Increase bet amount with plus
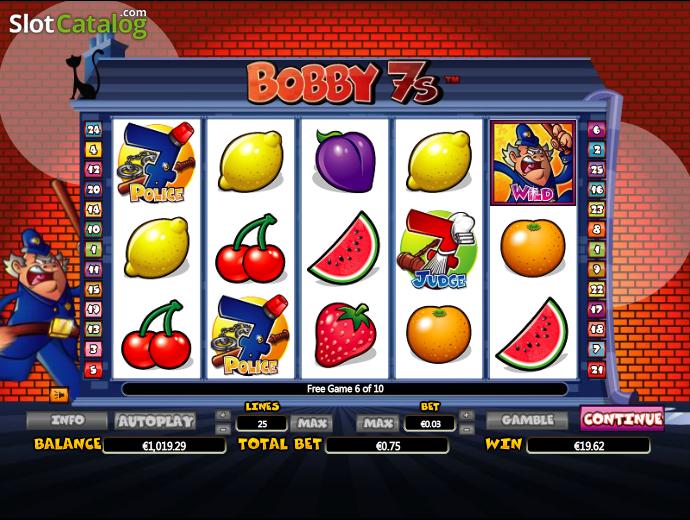Image resolution: width=690 pixels, height=520 pixels. click(x=466, y=415)
